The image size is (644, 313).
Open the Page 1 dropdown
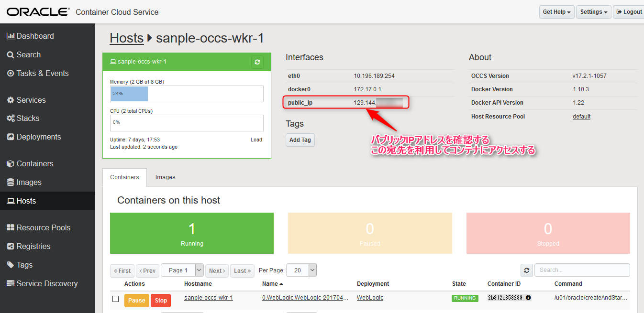click(x=182, y=270)
